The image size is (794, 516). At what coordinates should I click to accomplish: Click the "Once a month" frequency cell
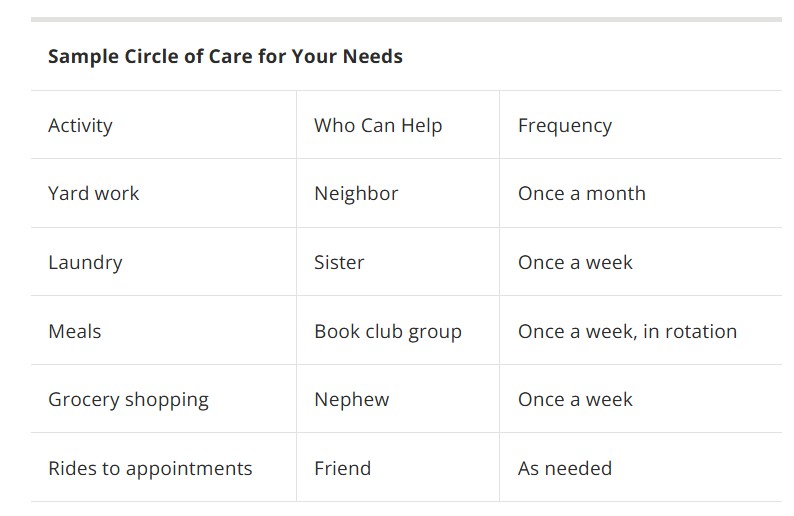(582, 194)
